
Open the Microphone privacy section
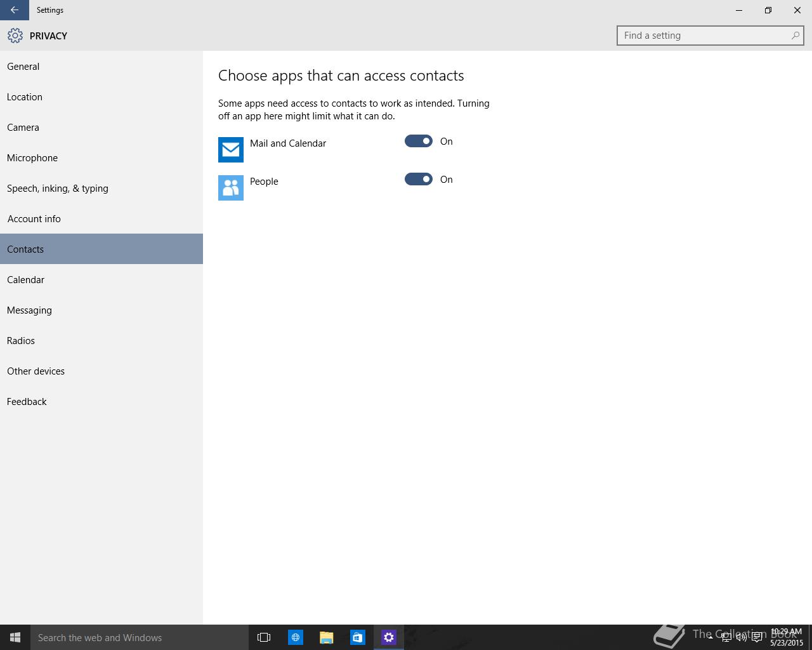tap(101, 157)
